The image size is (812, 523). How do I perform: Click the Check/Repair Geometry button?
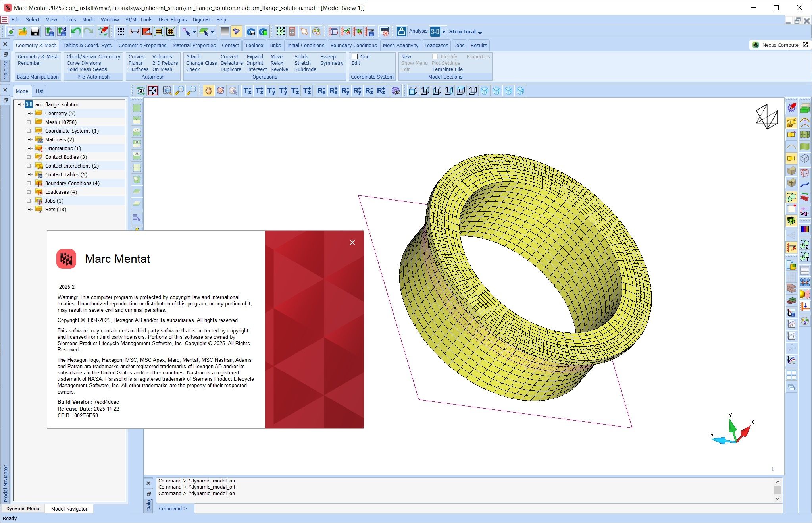click(x=93, y=57)
